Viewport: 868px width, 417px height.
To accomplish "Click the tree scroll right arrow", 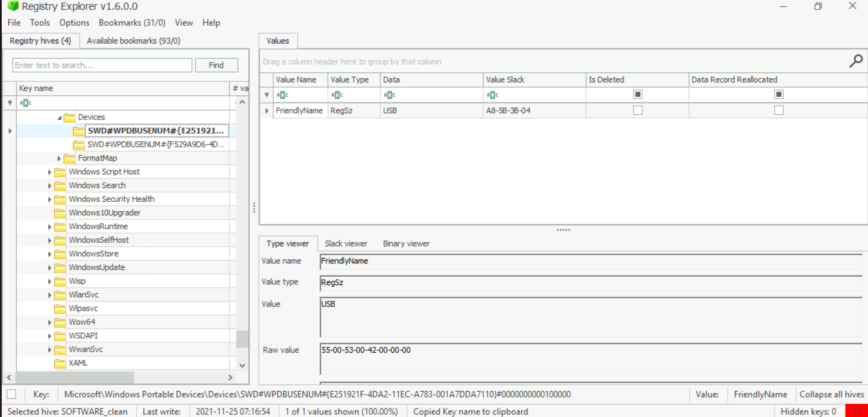I will click(230, 377).
